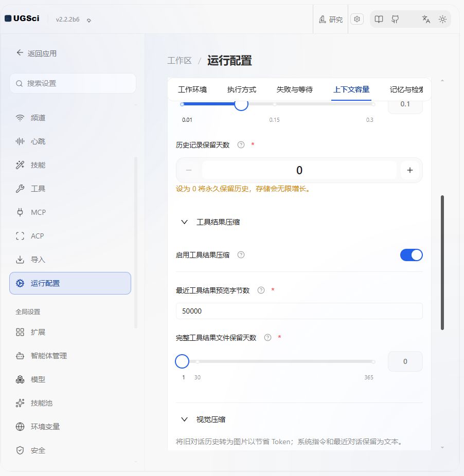Click the top ratio slider handle

pyautogui.click(x=241, y=104)
